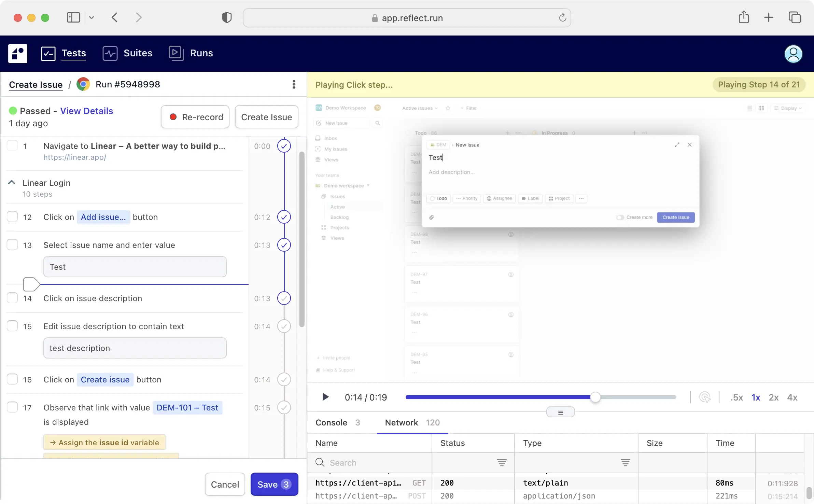Check the checkbox for step 12

pyautogui.click(x=13, y=217)
